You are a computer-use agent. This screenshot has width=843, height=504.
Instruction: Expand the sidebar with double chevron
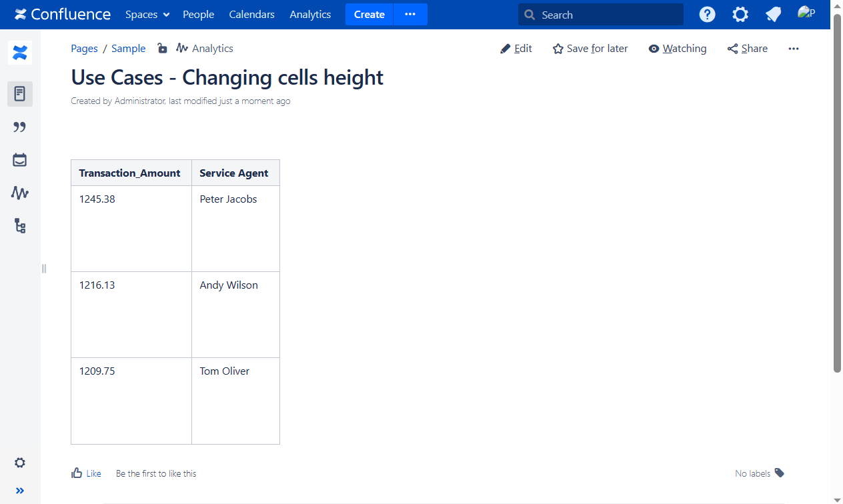point(20,491)
